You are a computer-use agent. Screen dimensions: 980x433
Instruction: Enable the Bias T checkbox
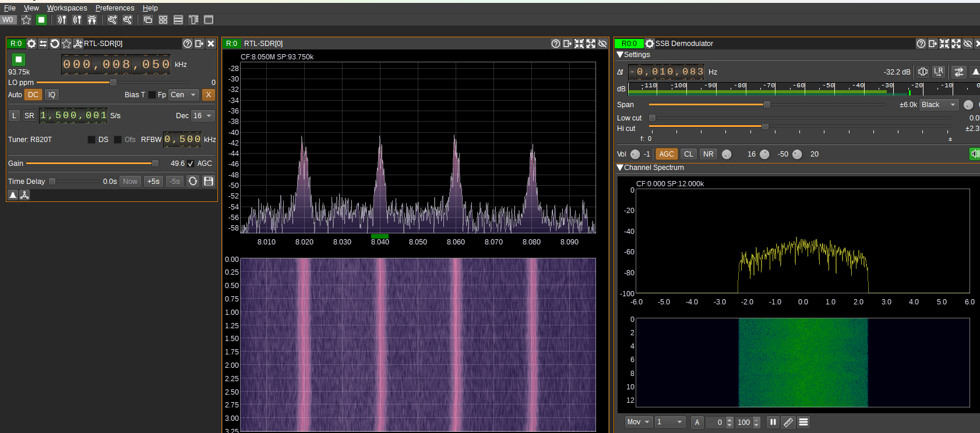pos(152,95)
